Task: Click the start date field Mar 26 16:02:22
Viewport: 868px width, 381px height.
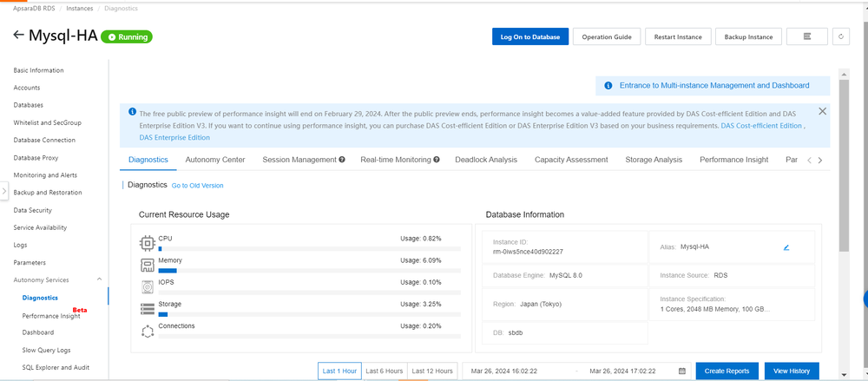Action: 503,371
